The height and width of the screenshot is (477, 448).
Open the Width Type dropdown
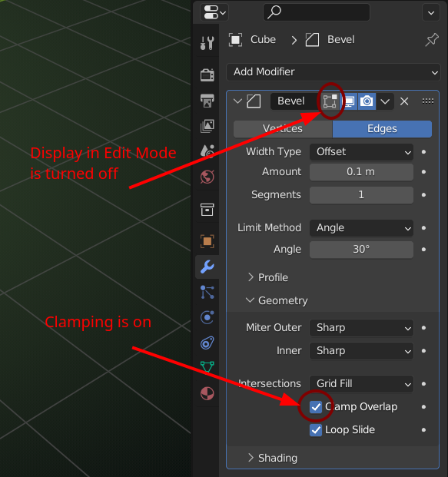(x=361, y=152)
